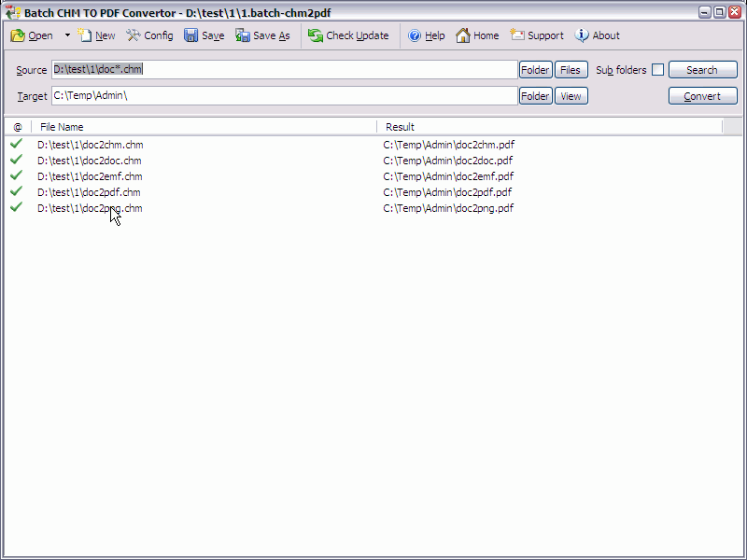Open the Support toolbar item
Viewport: 747px width, 560px height.
tap(537, 35)
